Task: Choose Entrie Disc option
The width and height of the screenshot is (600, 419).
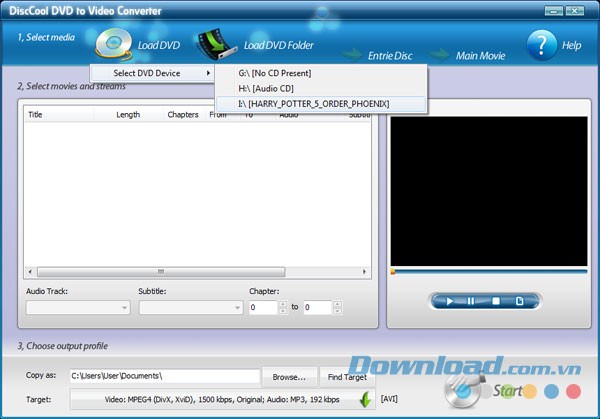Action: point(390,56)
